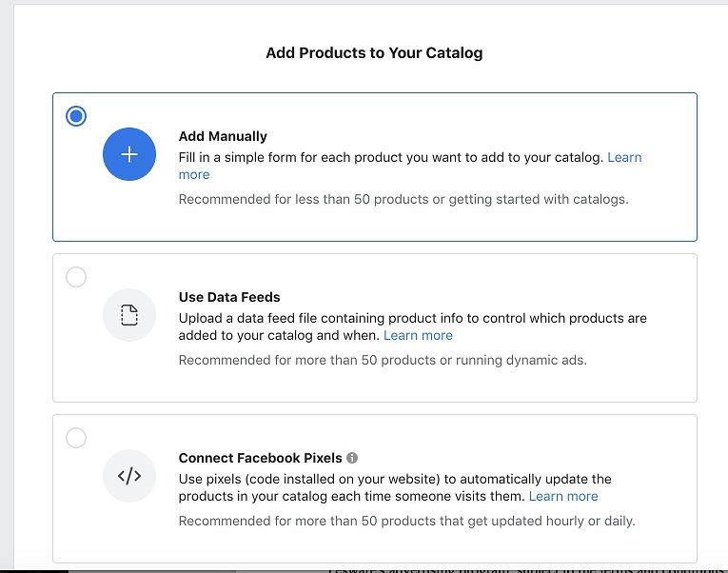Select the Use Data Feeds radio button
The height and width of the screenshot is (573, 728).
76,277
